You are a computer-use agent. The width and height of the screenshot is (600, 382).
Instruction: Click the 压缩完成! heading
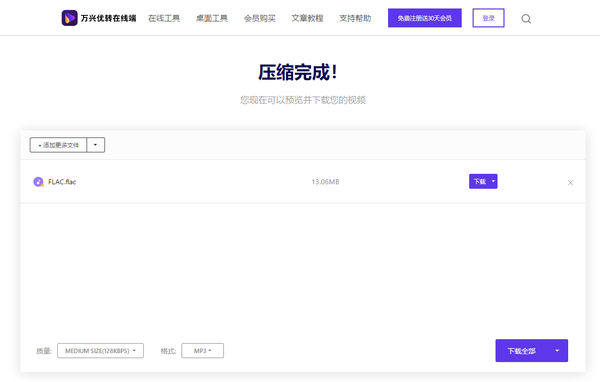tap(298, 72)
